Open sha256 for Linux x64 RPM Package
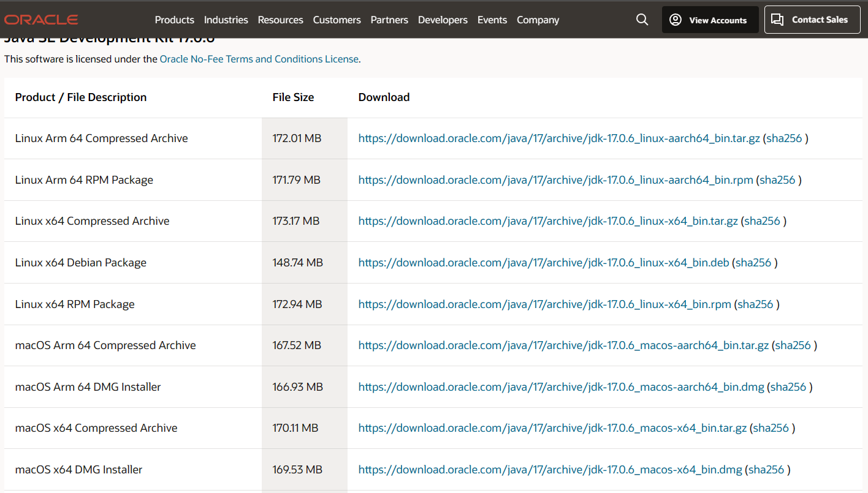868x493 pixels. coord(755,304)
